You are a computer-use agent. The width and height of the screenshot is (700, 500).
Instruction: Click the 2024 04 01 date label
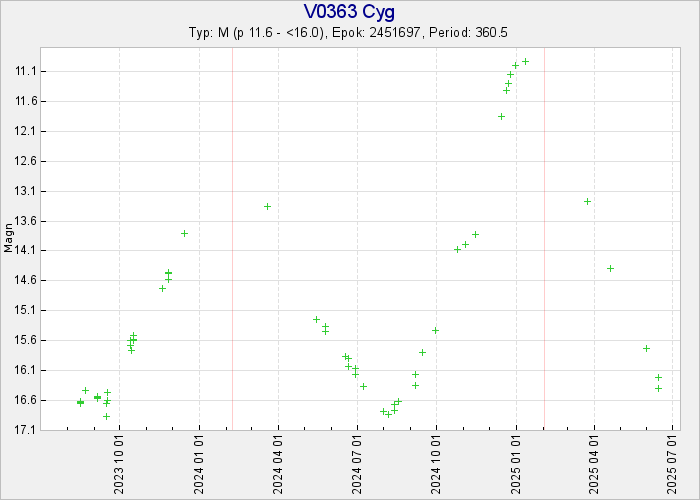click(x=278, y=465)
